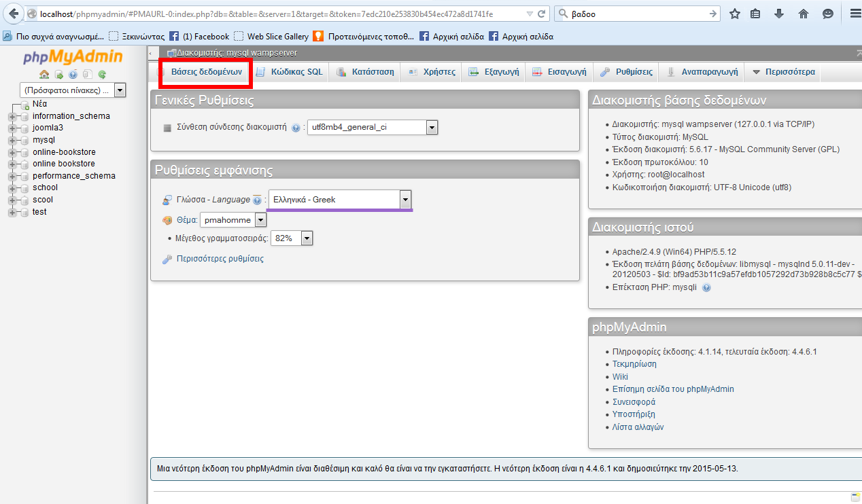
Task: Open the Εισαγωγή import tab
Action: (559, 72)
